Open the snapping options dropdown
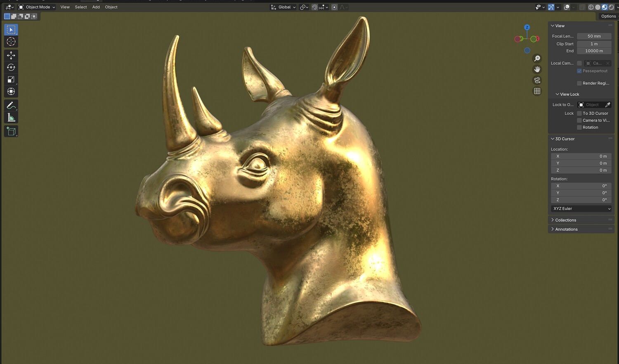Viewport: 619px width, 364px height. coord(324,7)
